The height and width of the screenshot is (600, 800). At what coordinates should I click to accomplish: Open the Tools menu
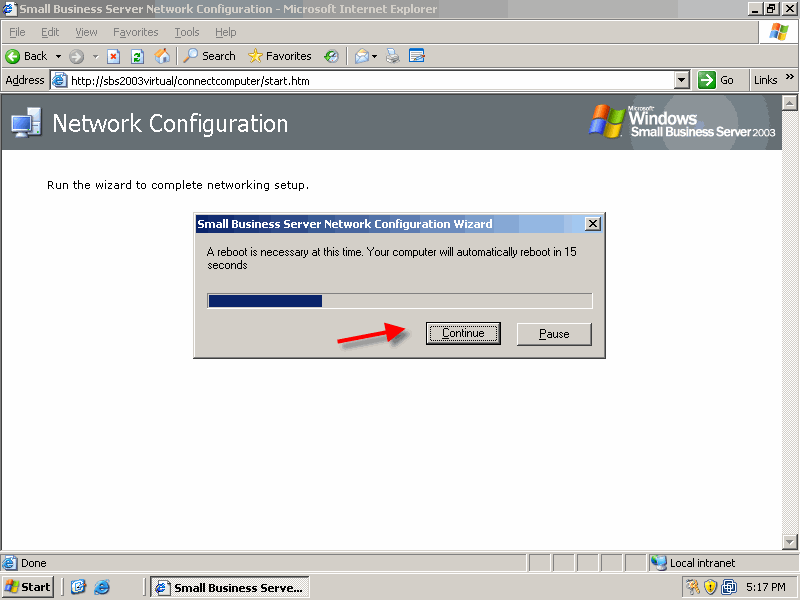[187, 32]
